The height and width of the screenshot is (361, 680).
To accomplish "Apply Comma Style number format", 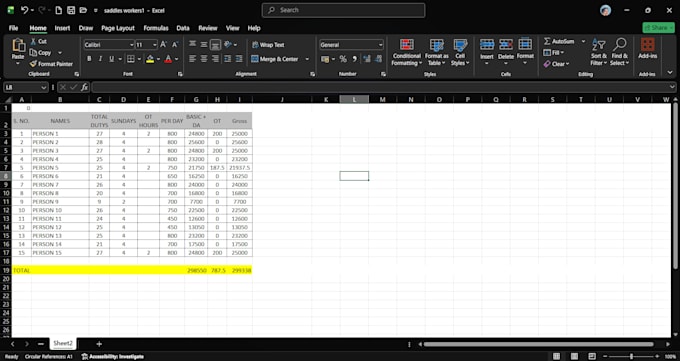I will 354,59.
